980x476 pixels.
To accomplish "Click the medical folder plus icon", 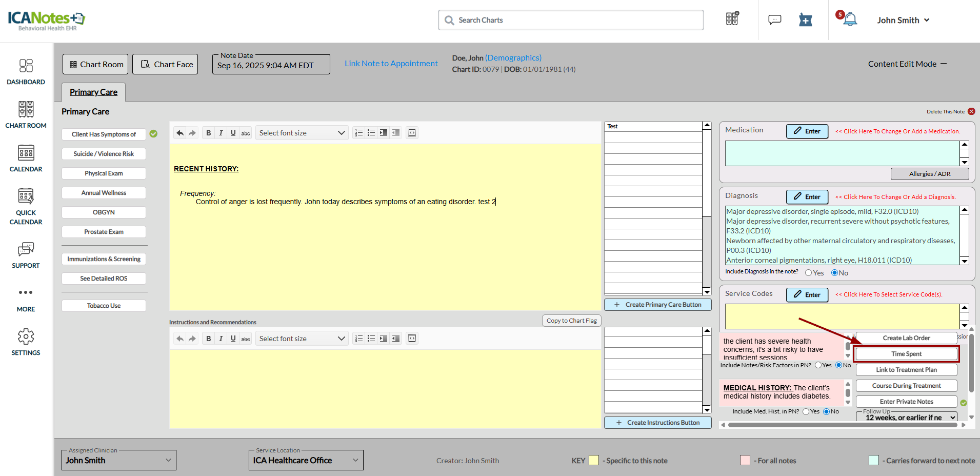I will pos(805,19).
